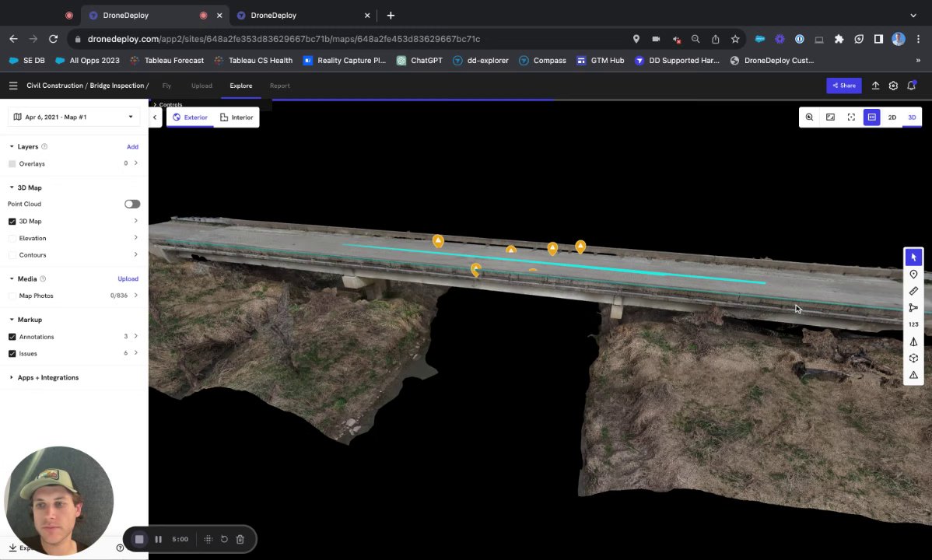Select the area polygon measurement tool

click(x=913, y=307)
